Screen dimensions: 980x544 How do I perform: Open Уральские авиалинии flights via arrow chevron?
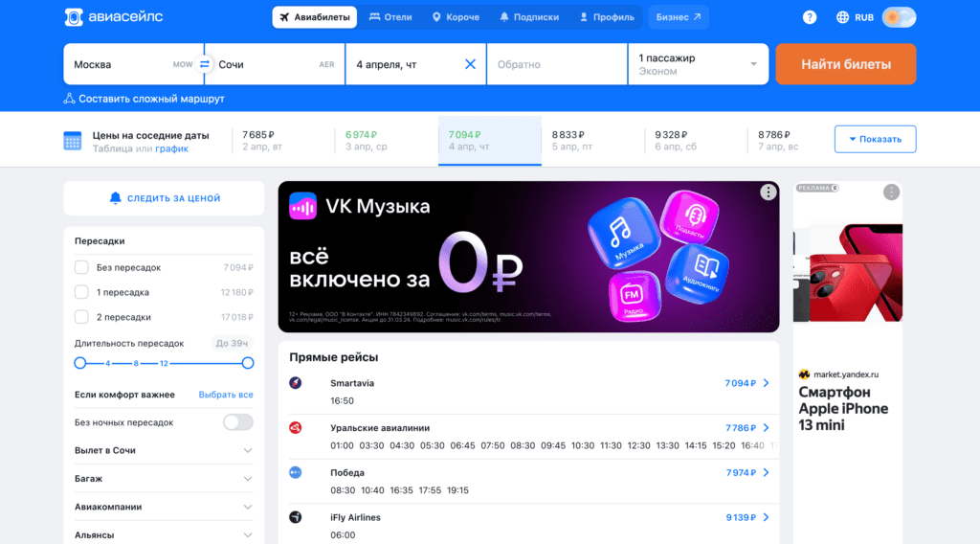click(767, 428)
